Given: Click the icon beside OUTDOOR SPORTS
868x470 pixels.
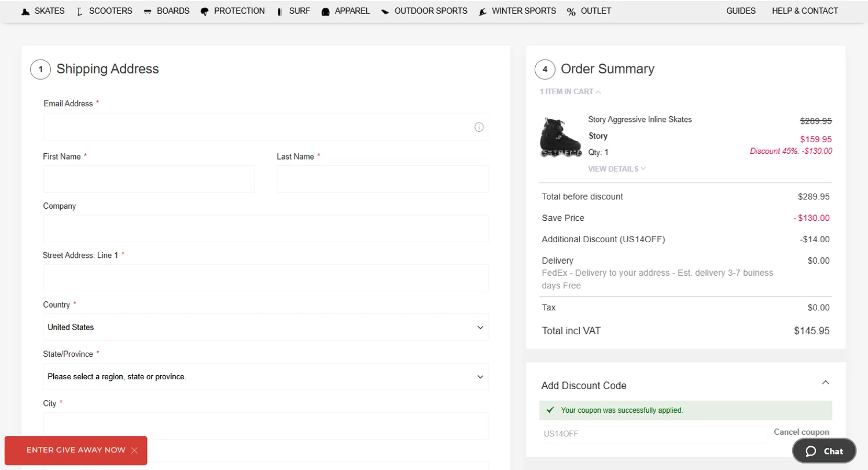Looking at the screenshot, I should coord(385,12).
